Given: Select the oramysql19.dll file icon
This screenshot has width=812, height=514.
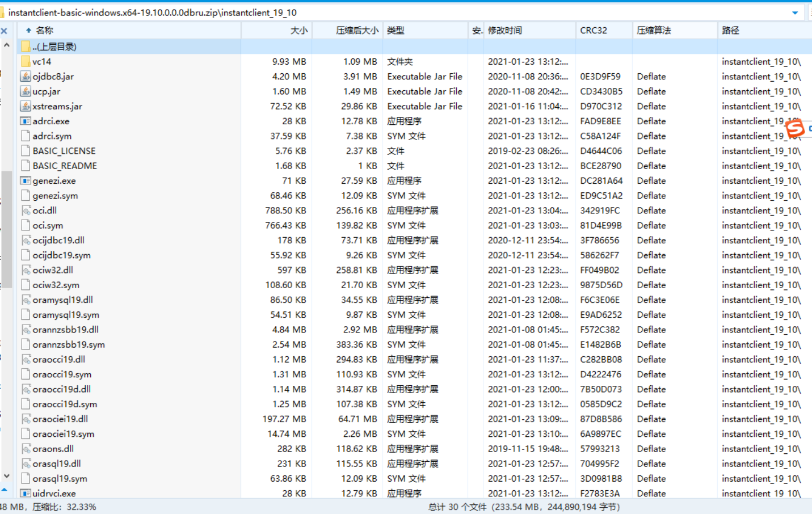Looking at the screenshot, I should (x=26, y=300).
